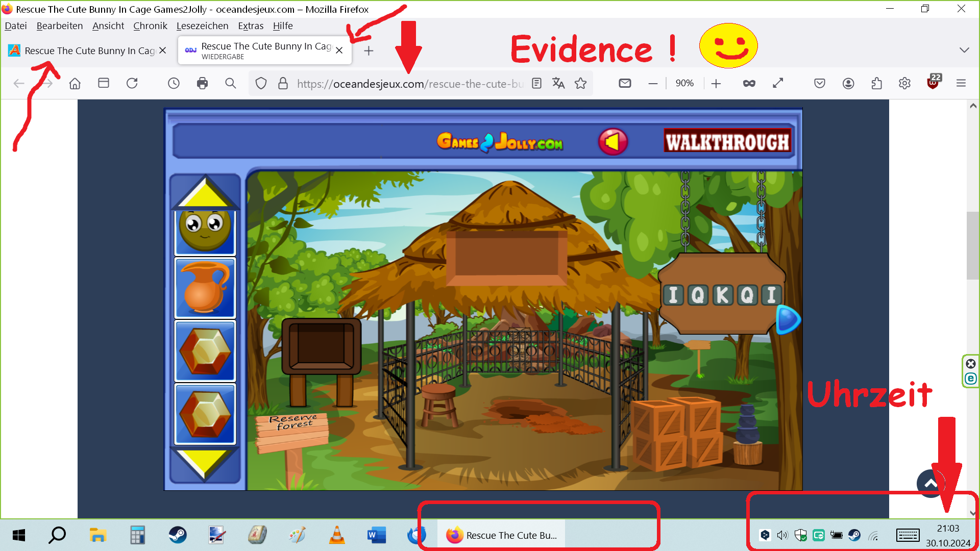Open the Lesezeichen menu
Screen dimensions: 980x551
pos(202,26)
